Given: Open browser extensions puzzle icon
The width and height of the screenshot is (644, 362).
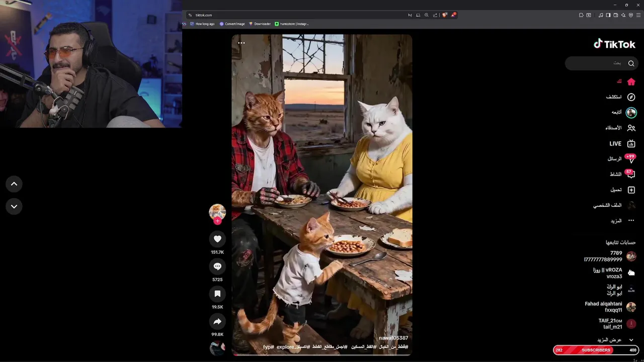Looking at the screenshot, I should pyautogui.click(x=581, y=15).
